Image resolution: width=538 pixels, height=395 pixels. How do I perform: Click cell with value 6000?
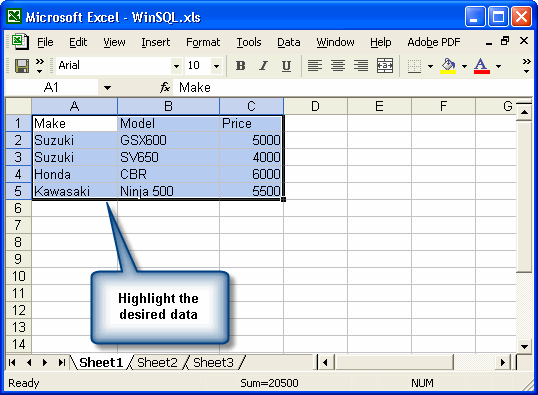coord(251,174)
